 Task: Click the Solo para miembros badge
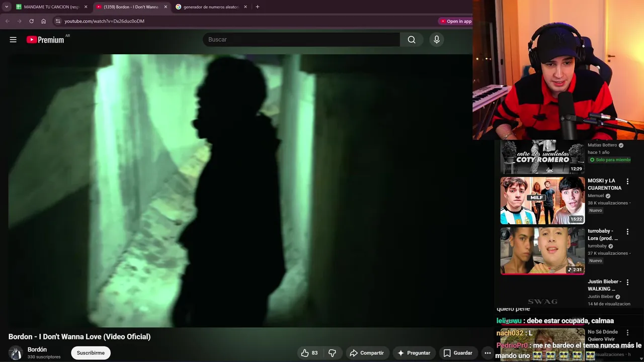[609, 160]
